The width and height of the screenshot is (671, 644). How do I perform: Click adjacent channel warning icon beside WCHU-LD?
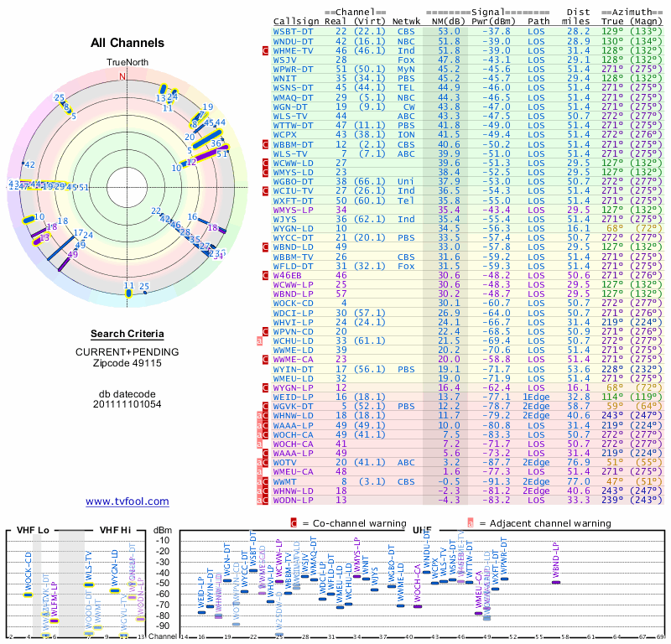(x=259, y=341)
